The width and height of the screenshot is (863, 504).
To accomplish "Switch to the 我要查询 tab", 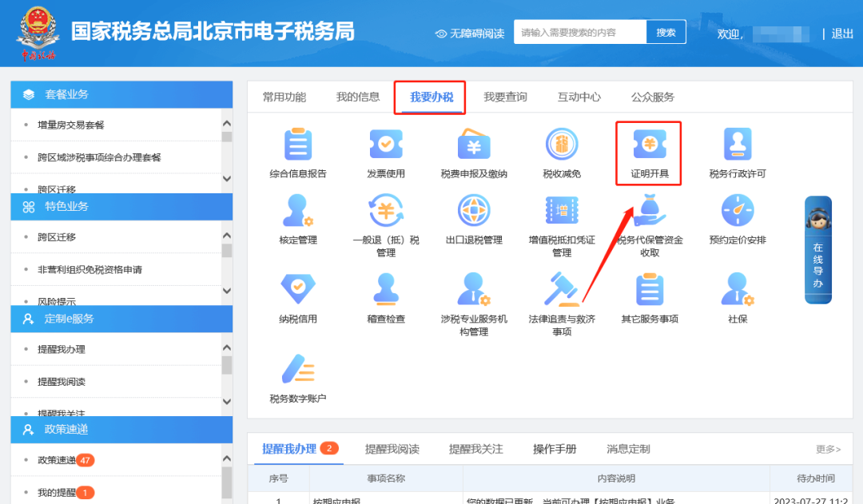I will point(505,97).
